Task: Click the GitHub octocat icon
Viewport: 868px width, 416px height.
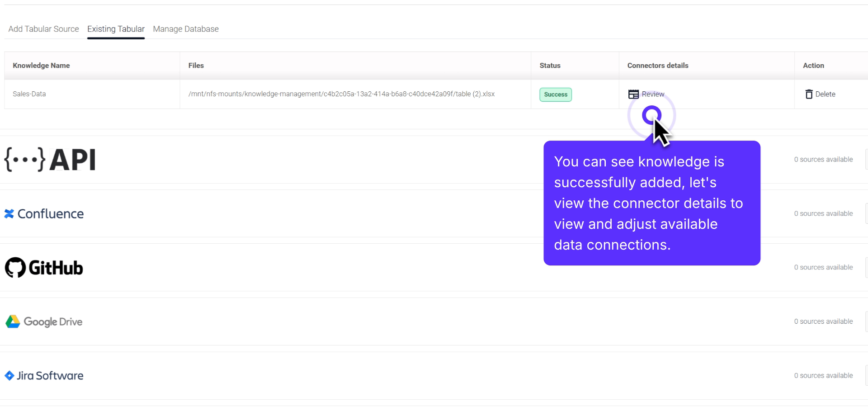Action: 15,267
